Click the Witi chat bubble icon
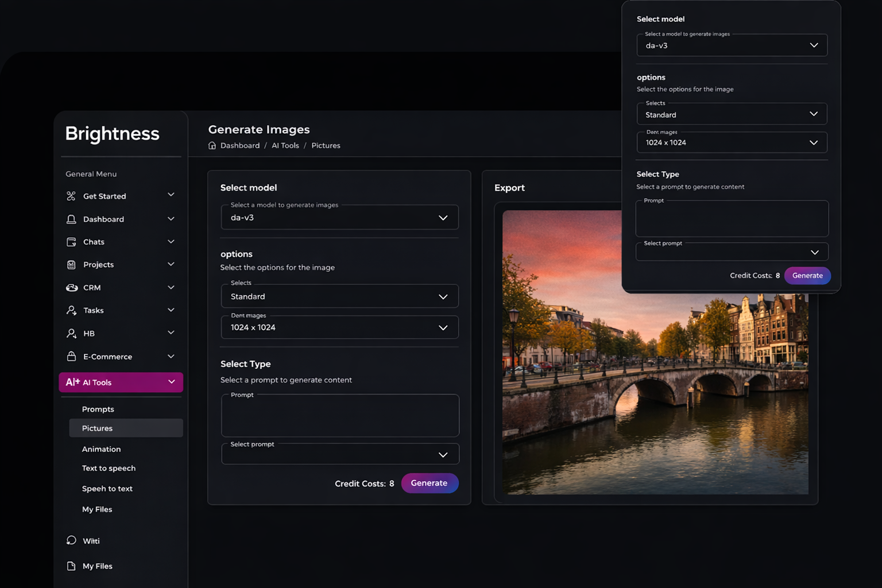Image resolution: width=882 pixels, height=588 pixels. point(71,540)
